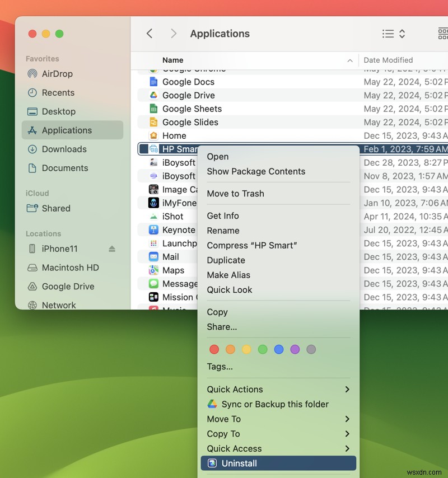
Task: Open the group-by grid icon in toolbar
Action: (443, 34)
